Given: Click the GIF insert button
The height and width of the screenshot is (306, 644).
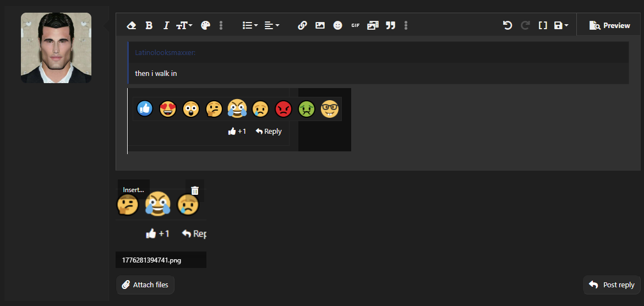Looking at the screenshot, I should coord(355,25).
